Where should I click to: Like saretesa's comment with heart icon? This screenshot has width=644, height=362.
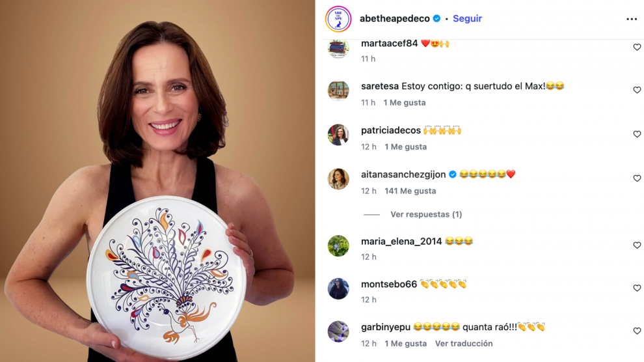click(x=637, y=90)
